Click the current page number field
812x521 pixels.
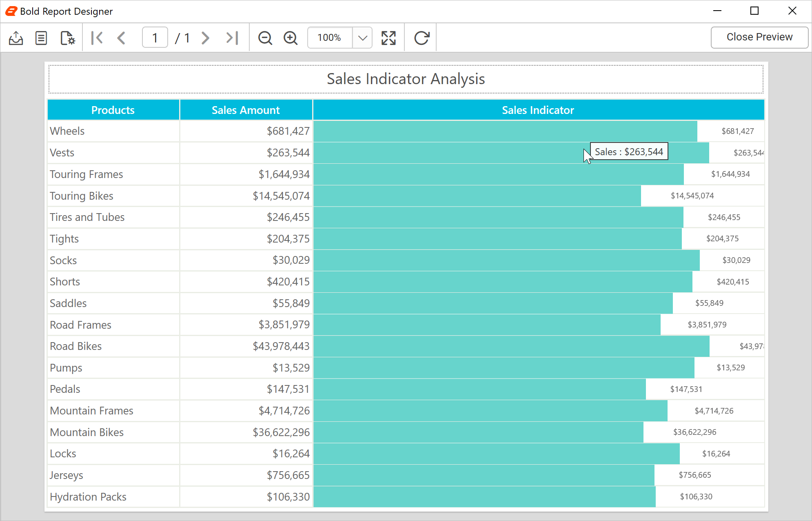[155, 38]
